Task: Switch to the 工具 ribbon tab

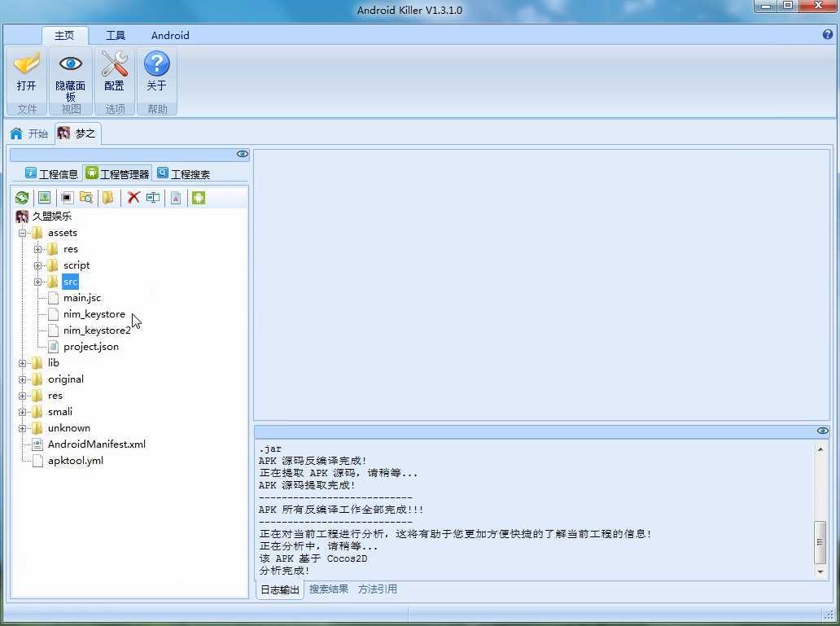Action: point(116,35)
